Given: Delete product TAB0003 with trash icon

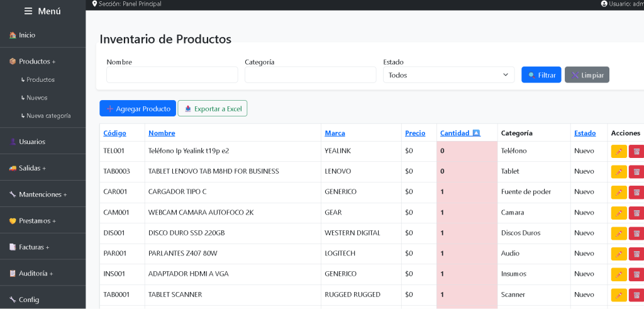Looking at the screenshot, I should click(636, 172).
